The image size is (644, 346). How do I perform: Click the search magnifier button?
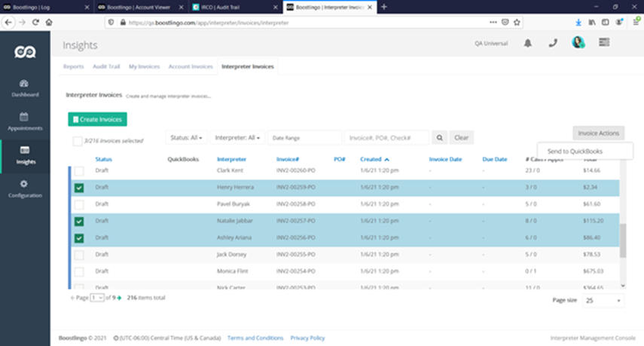pos(440,138)
